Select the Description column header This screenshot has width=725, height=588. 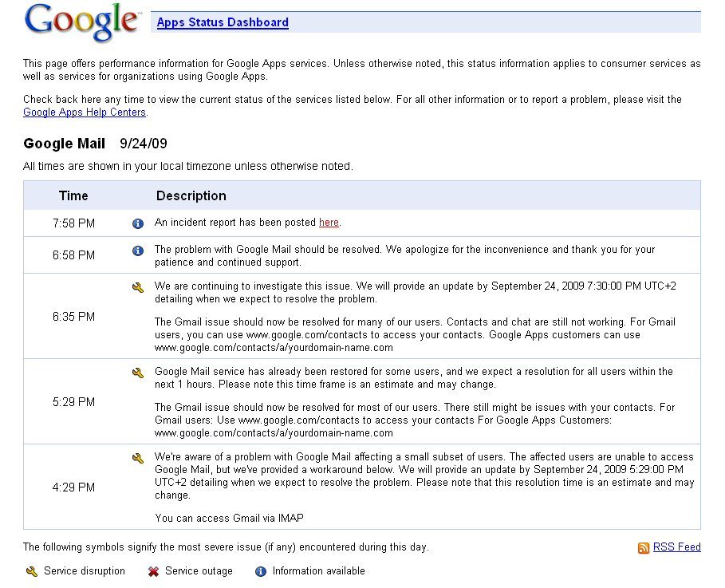[191, 195]
